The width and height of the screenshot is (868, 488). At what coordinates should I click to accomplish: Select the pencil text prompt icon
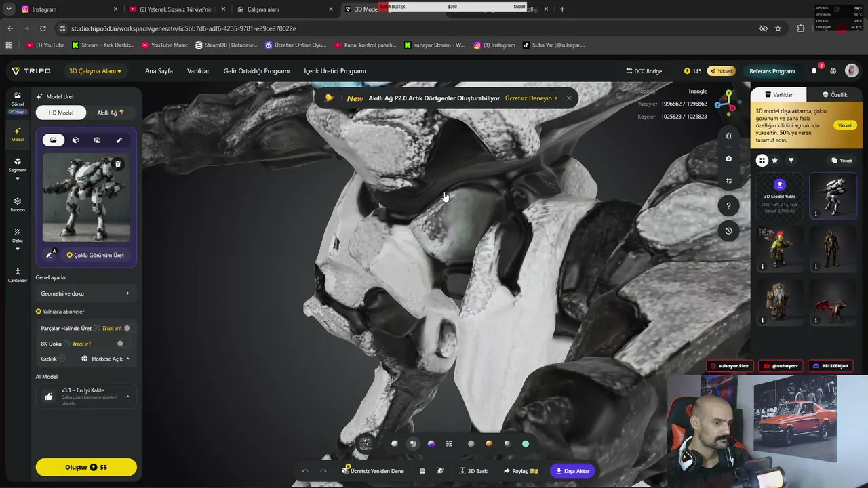(119, 140)
